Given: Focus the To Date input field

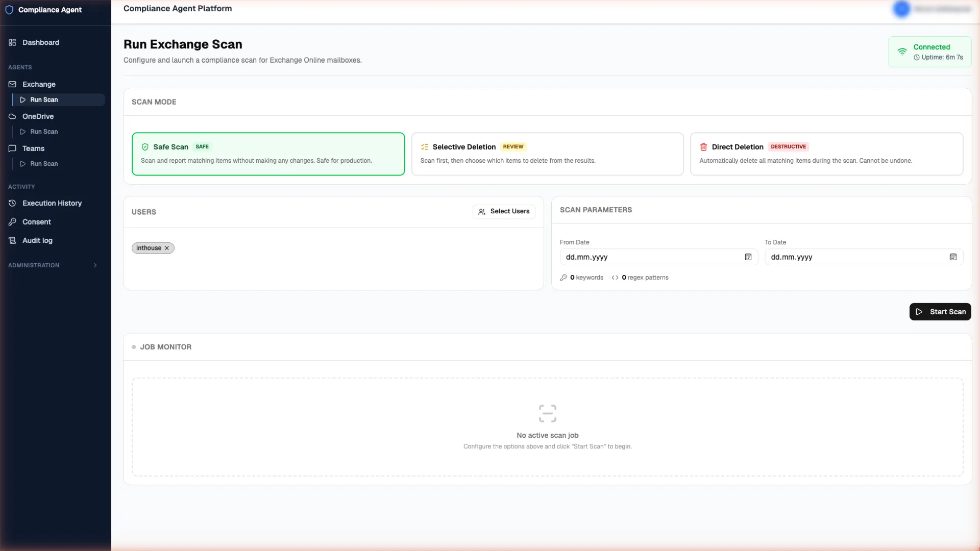Looking at the screenshot, I should click(x=864, y=257).
